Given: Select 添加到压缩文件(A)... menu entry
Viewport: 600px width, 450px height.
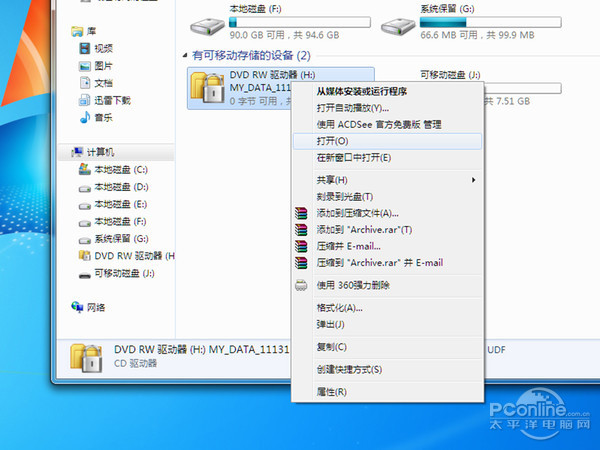Looking at the screenshot, I should (387, 213).
